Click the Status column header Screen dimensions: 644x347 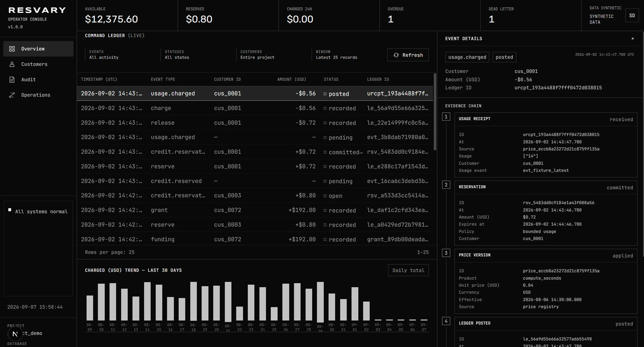[x=331, y=79]
